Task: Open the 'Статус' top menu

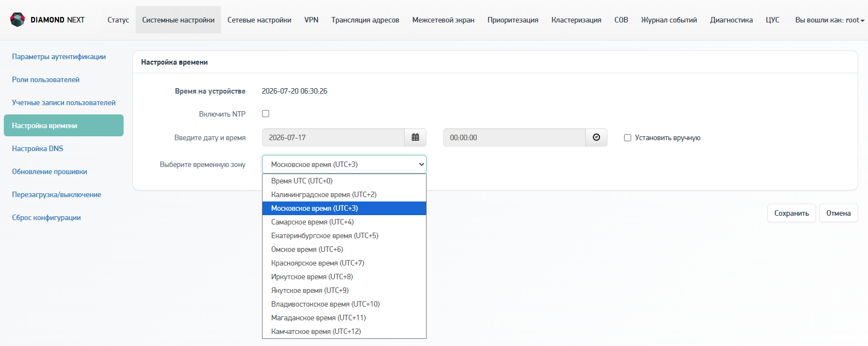Action: click(118, 20)
